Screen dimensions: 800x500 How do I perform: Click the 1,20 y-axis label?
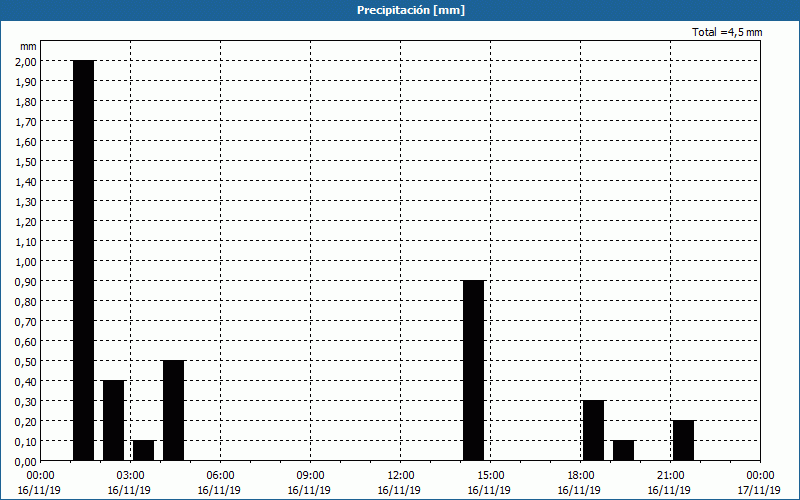[x=28, y=221]
